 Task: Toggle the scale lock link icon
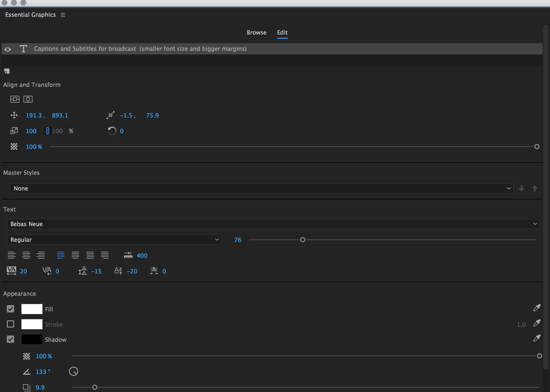tap(47, 131)
